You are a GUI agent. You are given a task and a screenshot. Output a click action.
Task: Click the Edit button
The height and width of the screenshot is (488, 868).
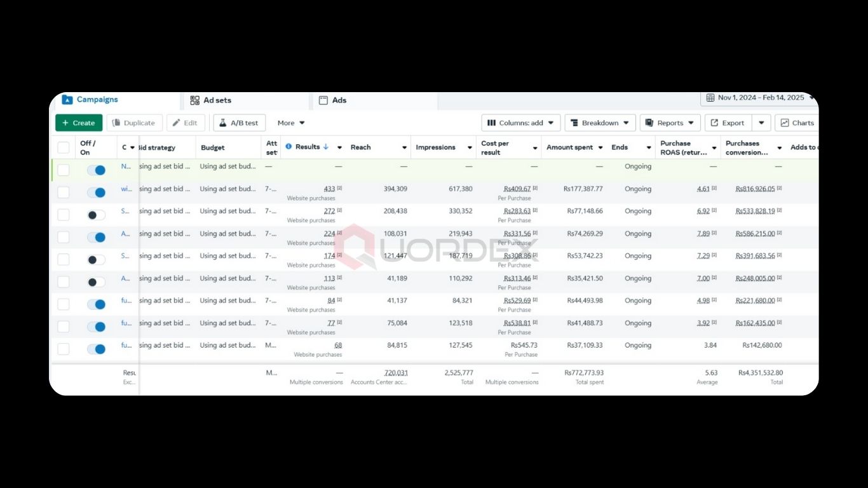coord(185,123)
